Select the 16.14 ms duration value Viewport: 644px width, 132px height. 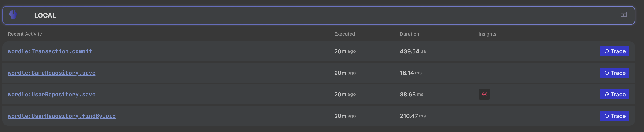tap(410, 73)
